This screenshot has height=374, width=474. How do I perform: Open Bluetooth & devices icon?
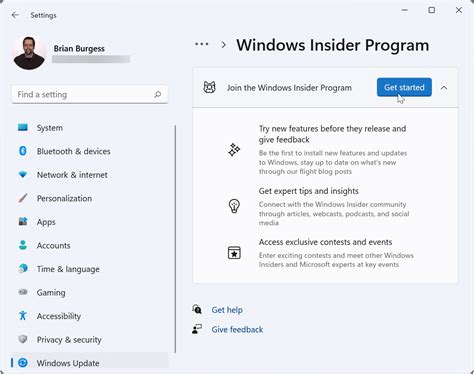[23, 151]
